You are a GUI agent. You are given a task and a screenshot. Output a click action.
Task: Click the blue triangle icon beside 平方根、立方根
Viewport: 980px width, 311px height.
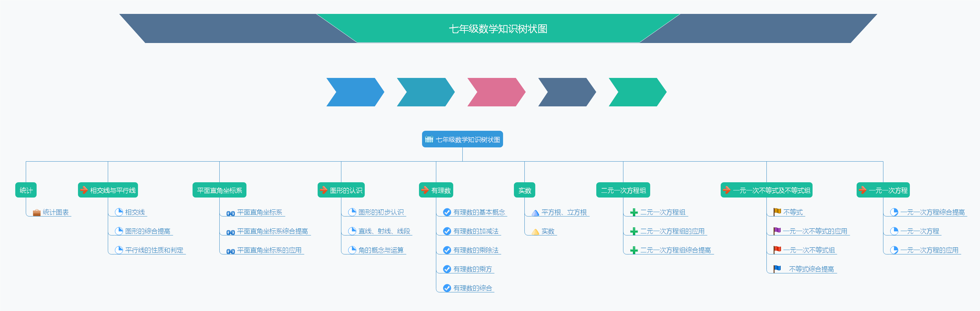(x=535, y=213)
